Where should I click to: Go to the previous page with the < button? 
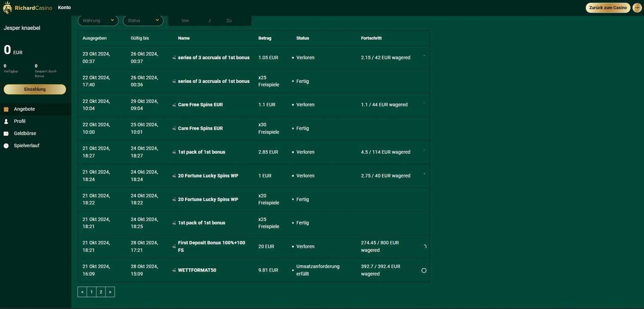82,292
